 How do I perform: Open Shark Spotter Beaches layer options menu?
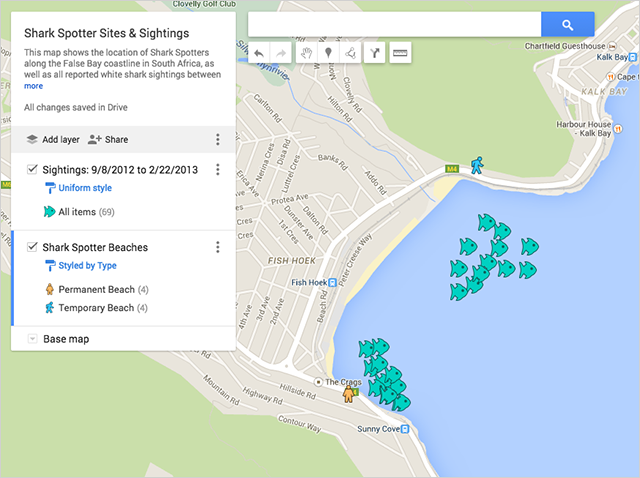click(218, 247)
